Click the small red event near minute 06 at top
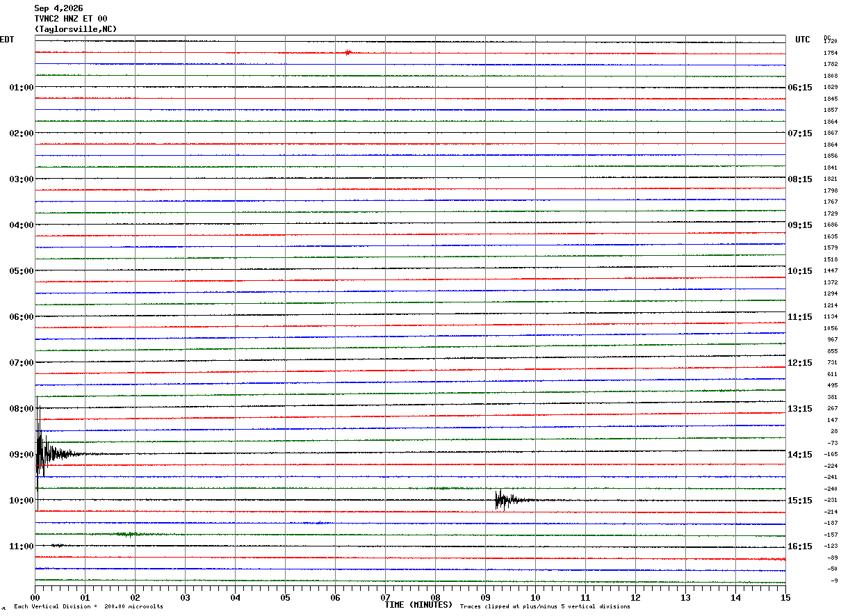This screenshot has width=841, height=616. 348,52
